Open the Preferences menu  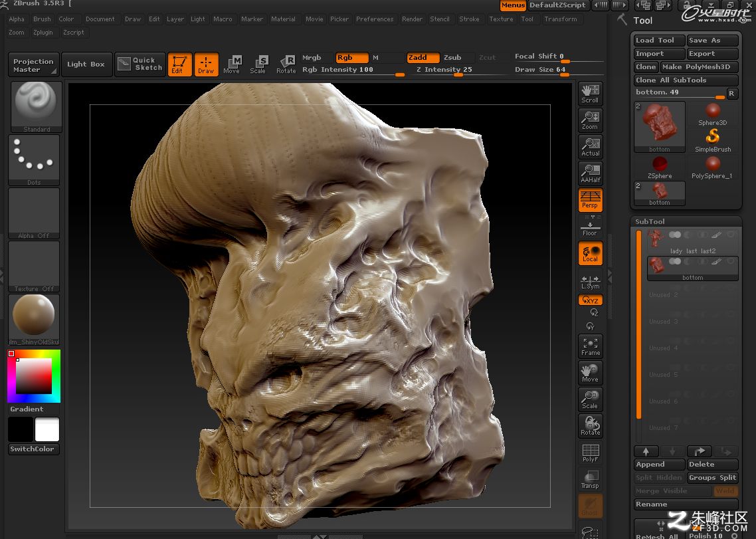click(375, 19)
